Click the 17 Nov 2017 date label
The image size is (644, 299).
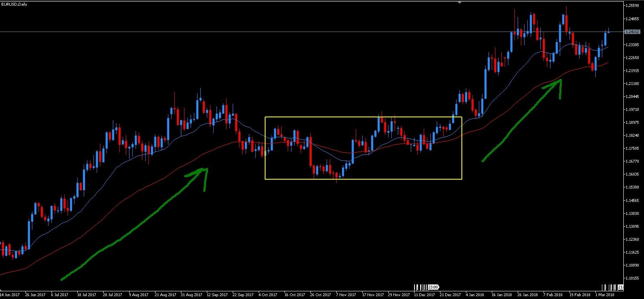tap(372, 295)
